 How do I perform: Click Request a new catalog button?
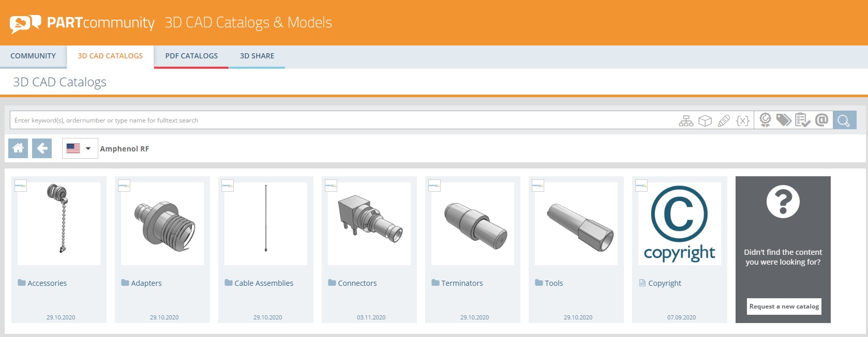[783, 307]
